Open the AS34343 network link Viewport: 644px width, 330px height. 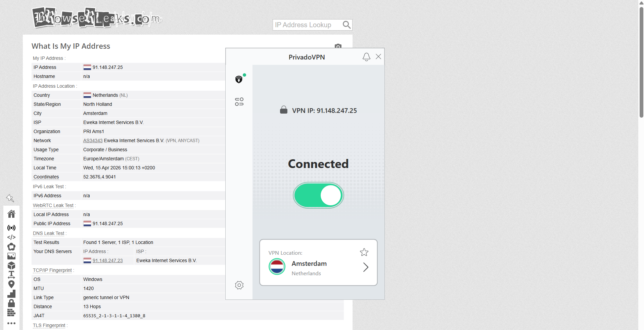pos(93,140)
